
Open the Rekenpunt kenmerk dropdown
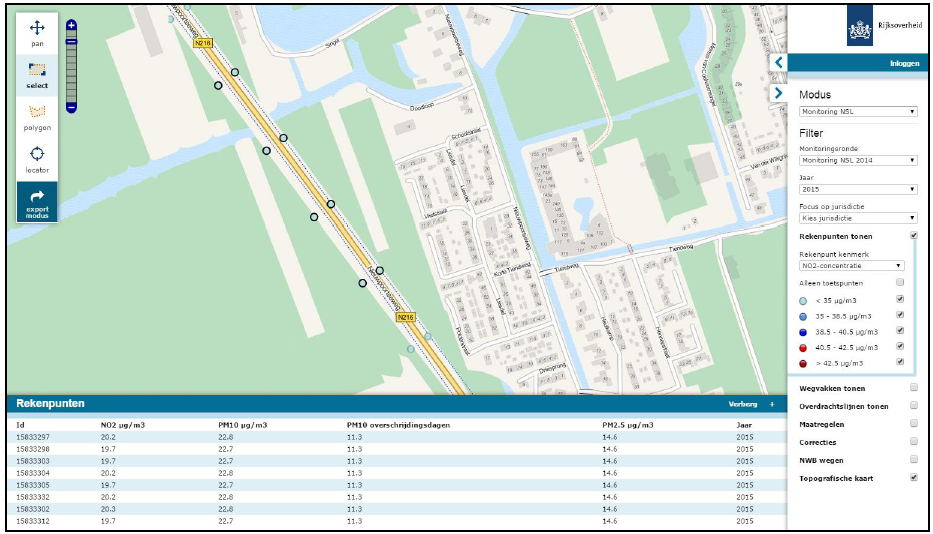coord(851,266)
